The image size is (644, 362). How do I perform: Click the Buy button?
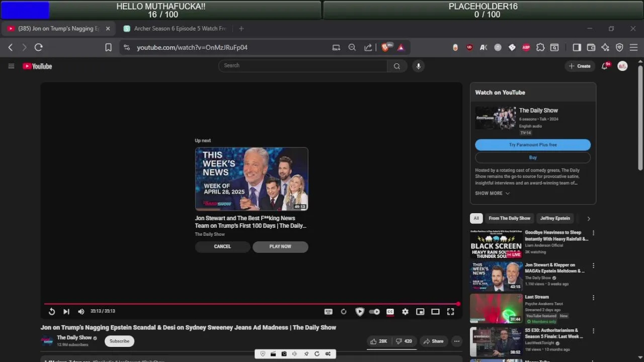point(533,157)
